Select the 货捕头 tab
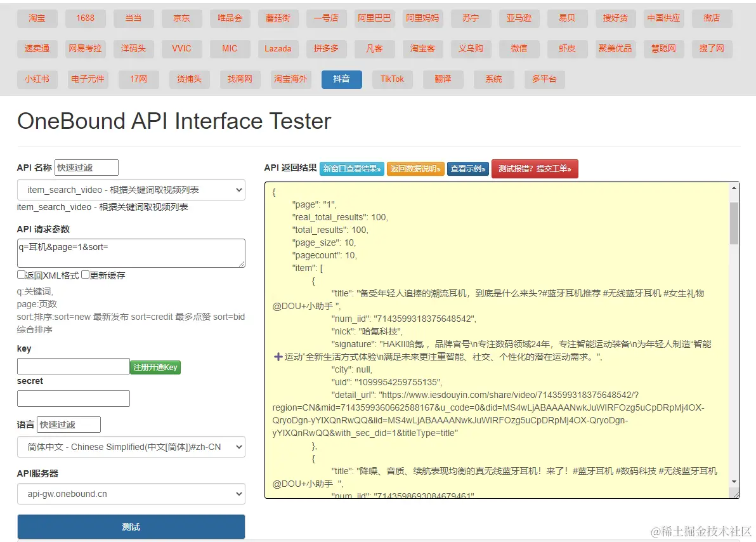Screen dimensions: 756x542 pyautogui.click(x=190, y=79)
